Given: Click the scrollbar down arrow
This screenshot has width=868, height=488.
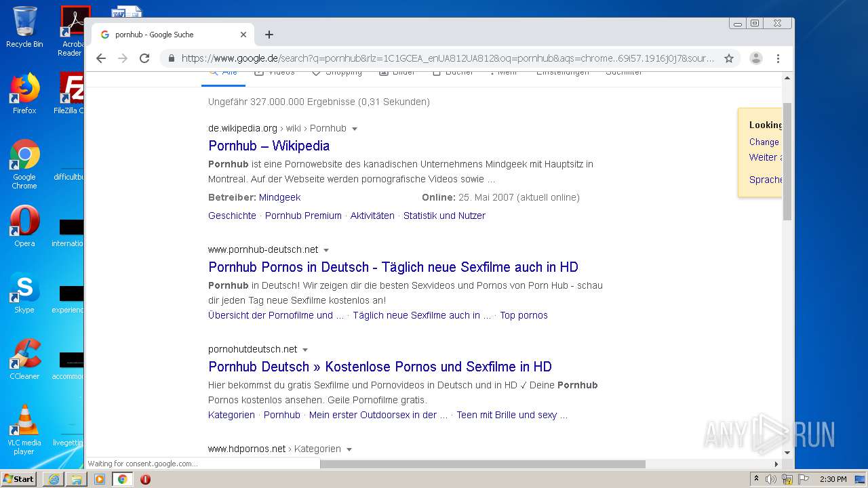Looking at the screenshot, I should point(787,452).
